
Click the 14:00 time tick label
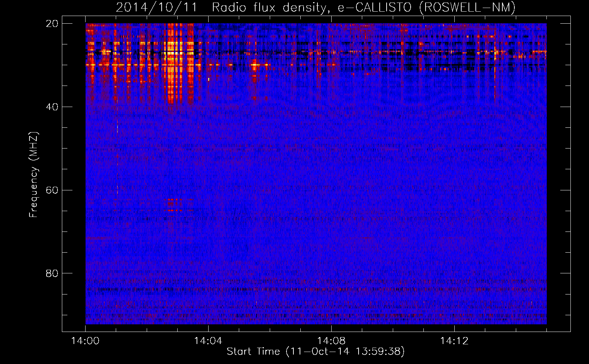coord(86,341)
